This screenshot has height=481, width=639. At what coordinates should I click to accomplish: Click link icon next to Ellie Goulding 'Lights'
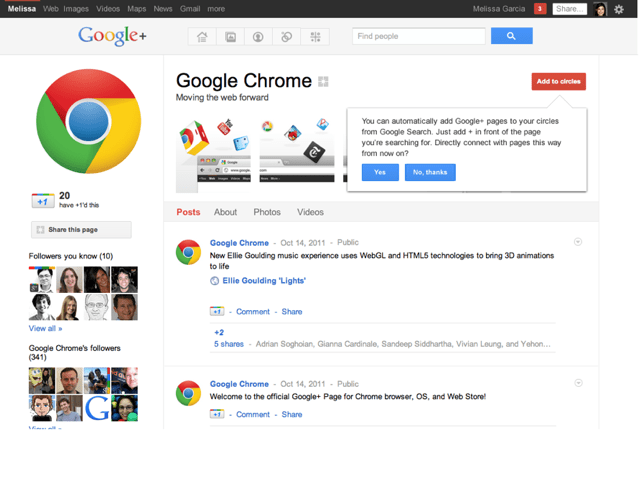point(214,281)
